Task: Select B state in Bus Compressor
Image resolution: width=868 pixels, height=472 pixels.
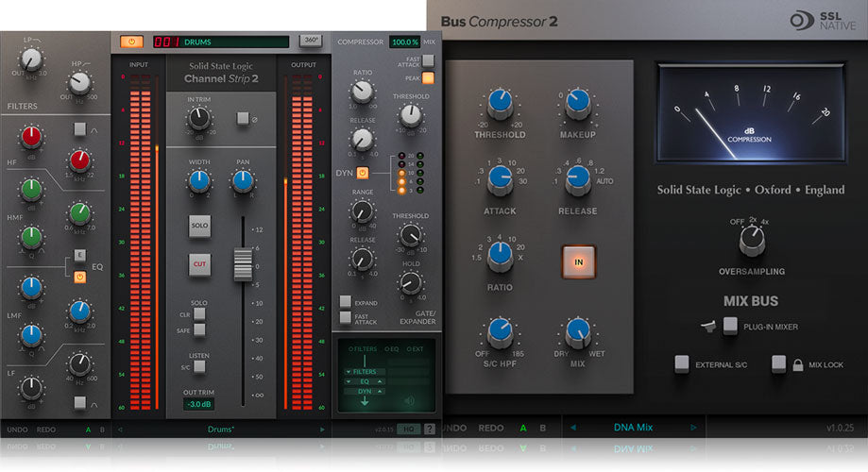Action: 542,428
